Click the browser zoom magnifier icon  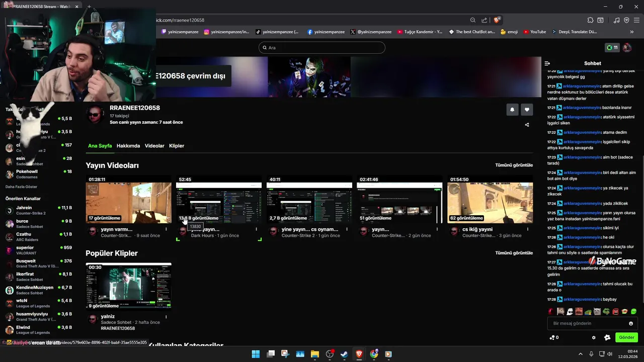pyautogui.click(x=473, y=20)
